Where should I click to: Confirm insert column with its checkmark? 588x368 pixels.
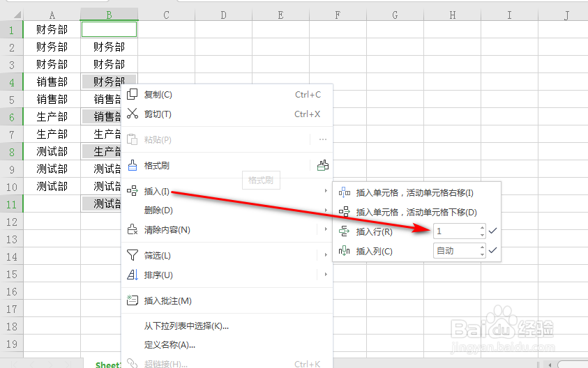[492, 250]
